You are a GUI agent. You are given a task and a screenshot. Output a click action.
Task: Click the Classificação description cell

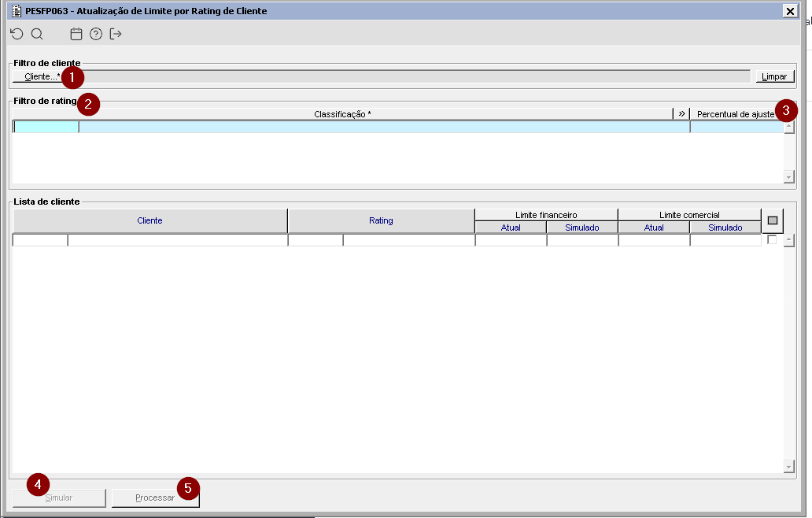pos(384,127)
